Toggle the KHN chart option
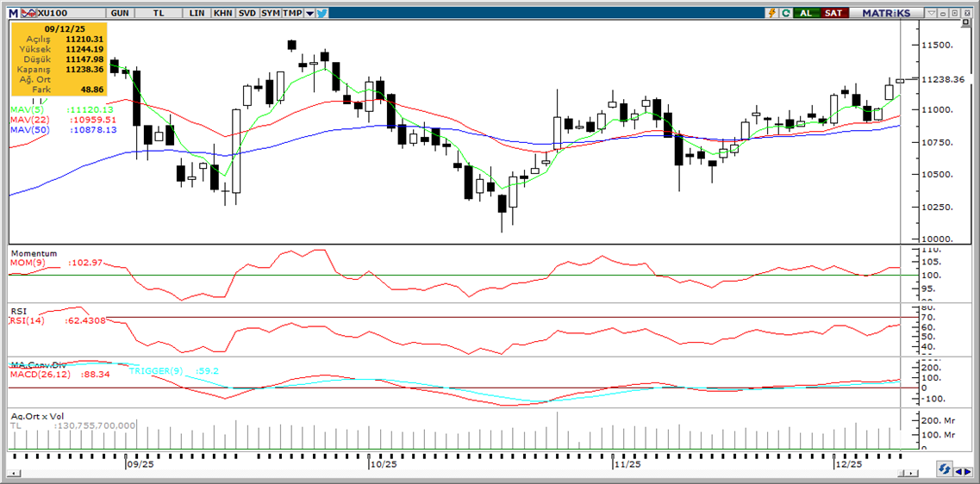980x484 pixels. pos(222,13)
